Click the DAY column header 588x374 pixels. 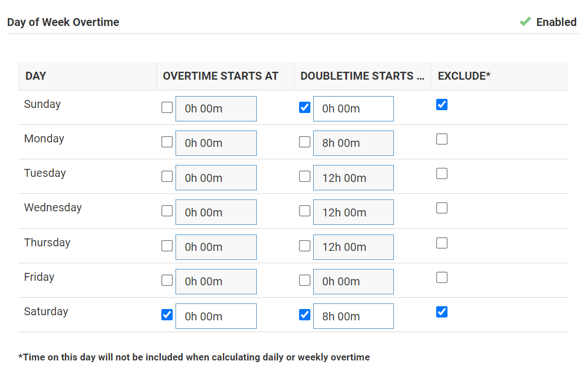point(36,76)
